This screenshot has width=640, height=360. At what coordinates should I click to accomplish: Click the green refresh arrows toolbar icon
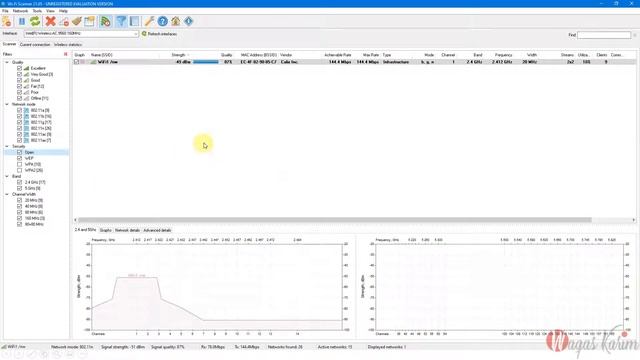pos(35,21)
